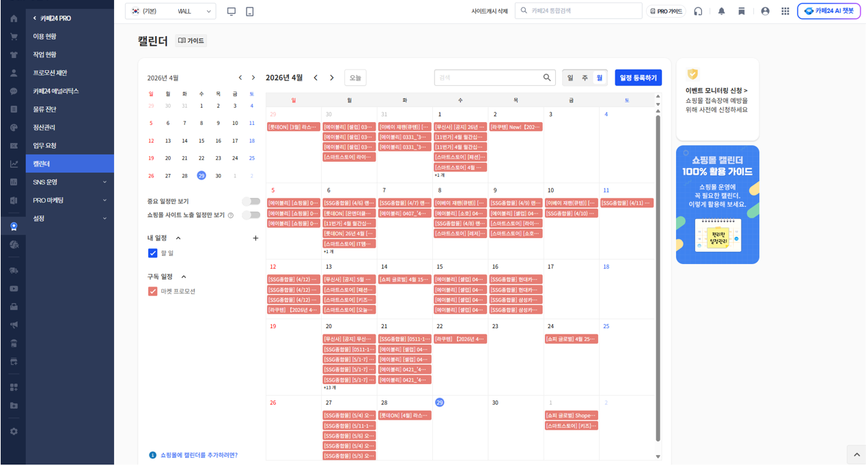Open the (기본) WALL shop dropdown
This screenshot has width=868, height=466.
click(x=170, y=11)
